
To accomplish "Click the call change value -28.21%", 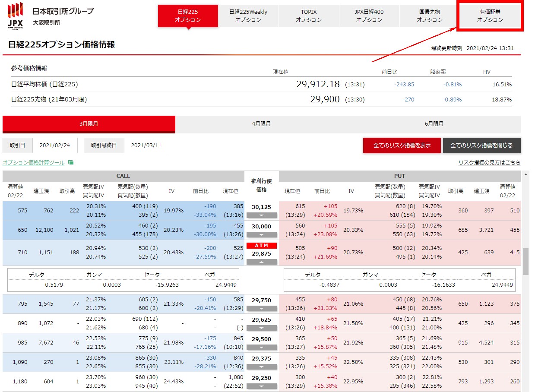I will 204,367.
